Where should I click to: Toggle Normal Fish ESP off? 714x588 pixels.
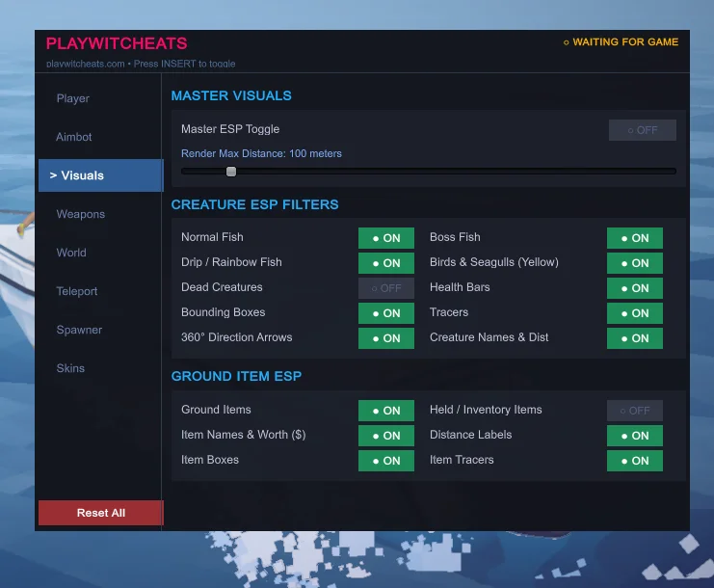point(386,238)
